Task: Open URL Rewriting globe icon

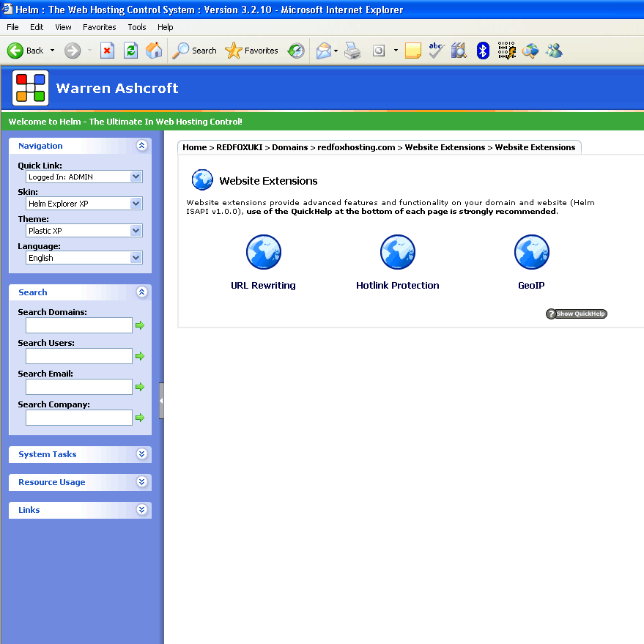Action: click(x=264, y=252)
